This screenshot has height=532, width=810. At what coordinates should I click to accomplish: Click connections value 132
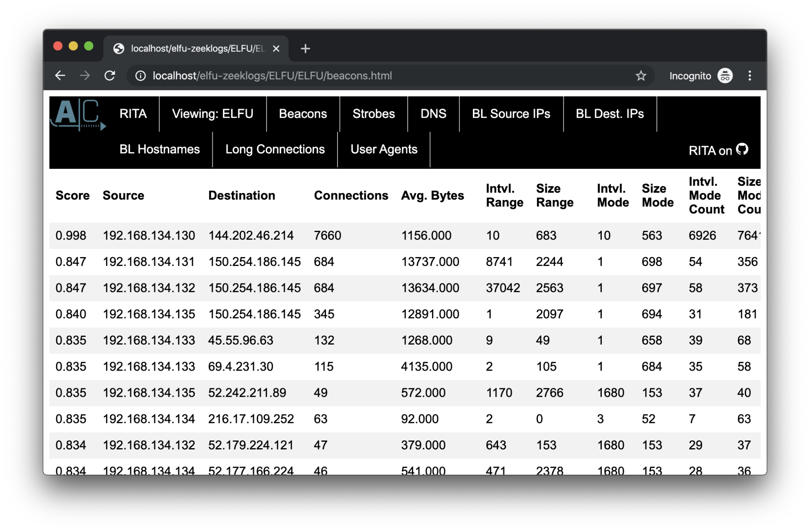(x=324, y=340)
